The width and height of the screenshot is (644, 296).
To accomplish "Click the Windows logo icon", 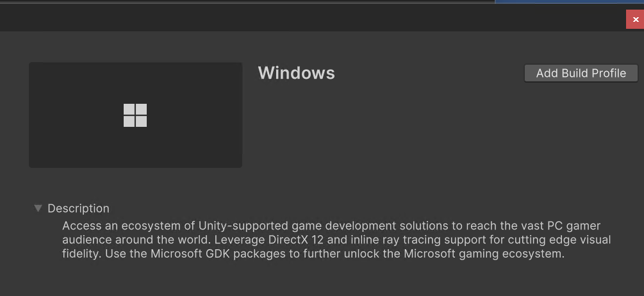I will 135,115.
